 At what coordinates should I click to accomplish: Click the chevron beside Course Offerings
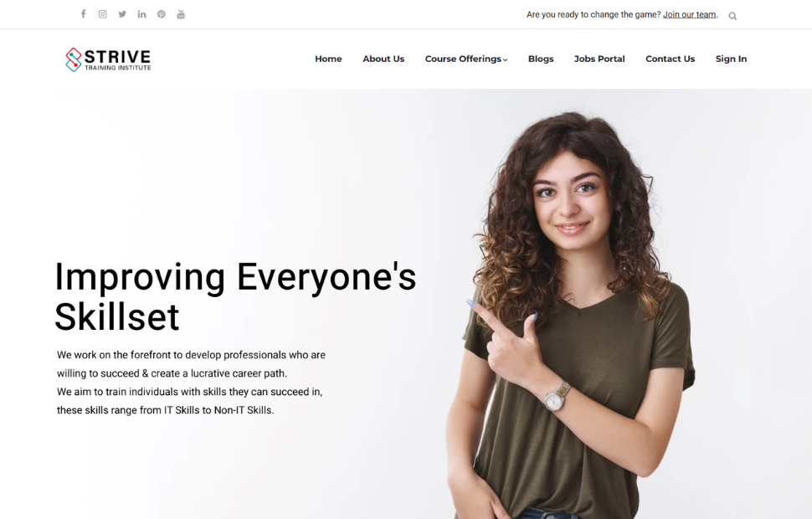[x=505, y=60]
